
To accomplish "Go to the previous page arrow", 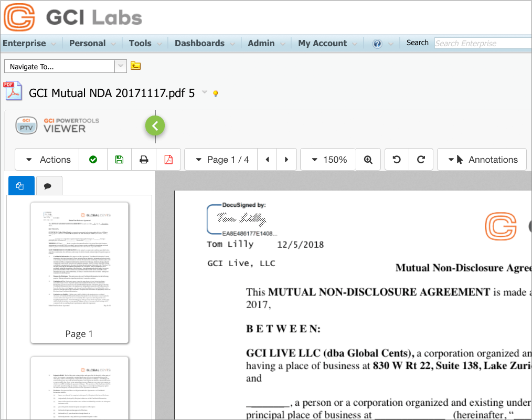I will 268,160.
